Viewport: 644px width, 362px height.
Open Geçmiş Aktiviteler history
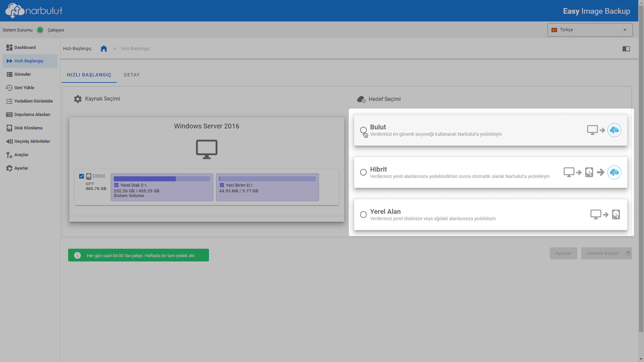tap(32, 141)
